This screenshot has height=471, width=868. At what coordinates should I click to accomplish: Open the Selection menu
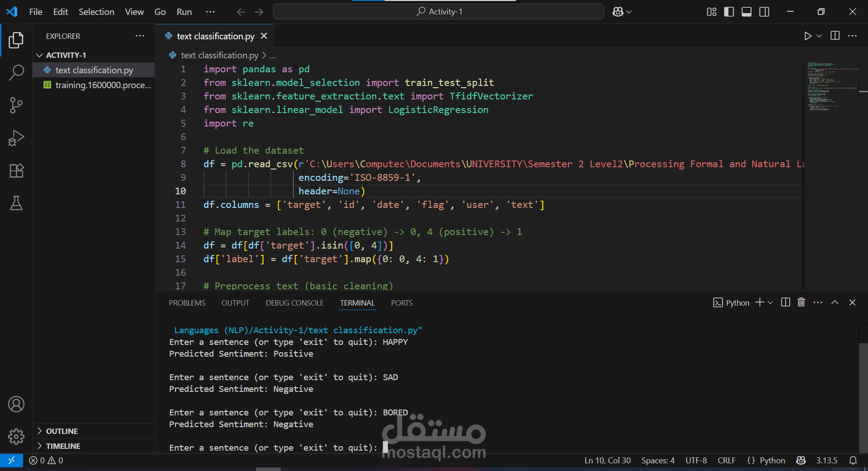(x=96, y=12)
